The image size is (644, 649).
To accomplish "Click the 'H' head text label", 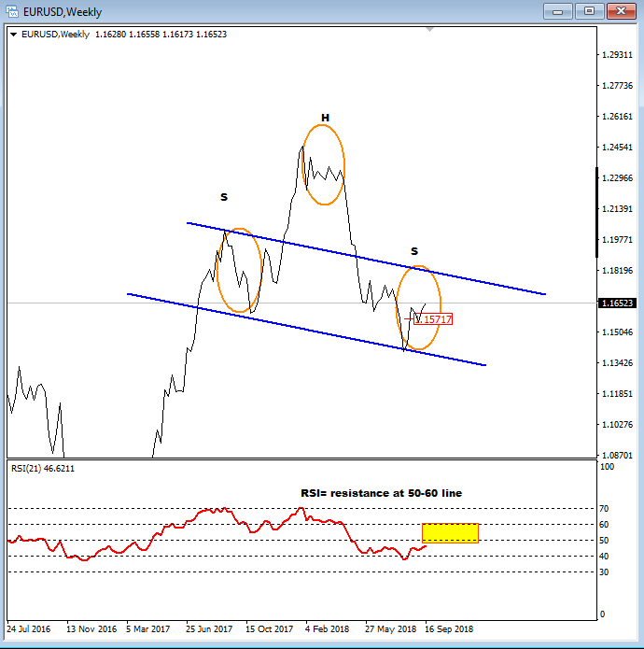I will [x=325, y=118].
